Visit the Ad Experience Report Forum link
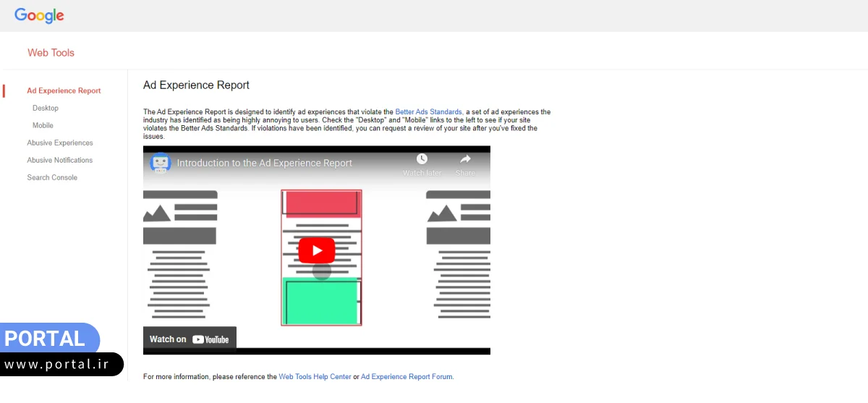Image resolution: width=868 pixels, height=403 pixels. coord(407,377)
